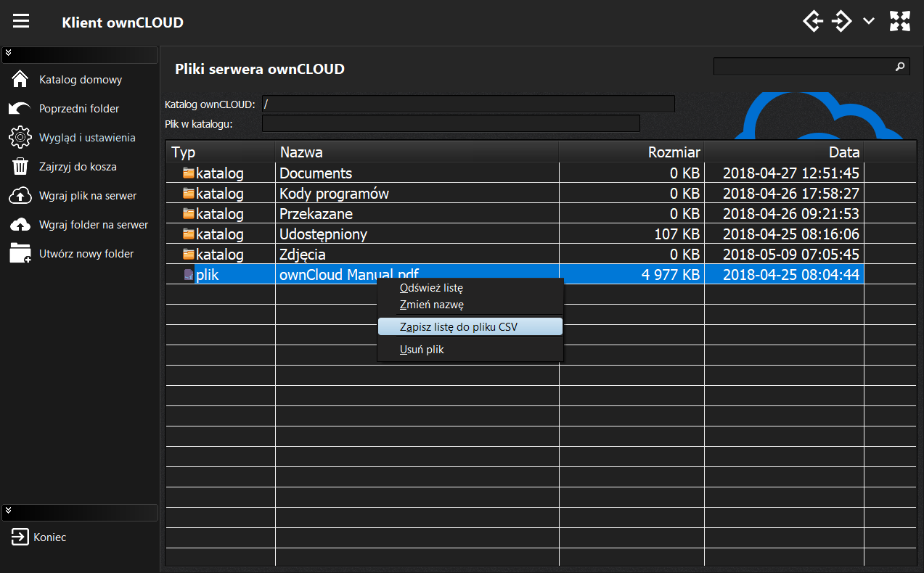
Task: Click the Zajrzyj do kosza trash icon
Action: pos(20,166)
